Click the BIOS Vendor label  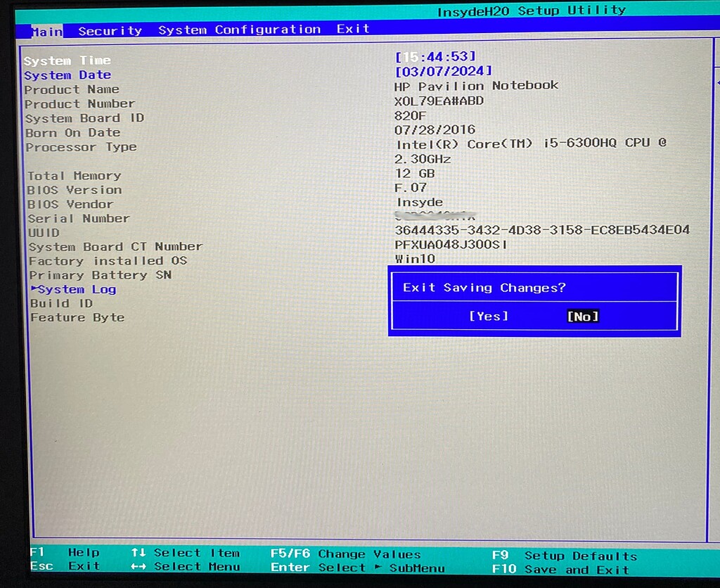(x=70, y=204)
